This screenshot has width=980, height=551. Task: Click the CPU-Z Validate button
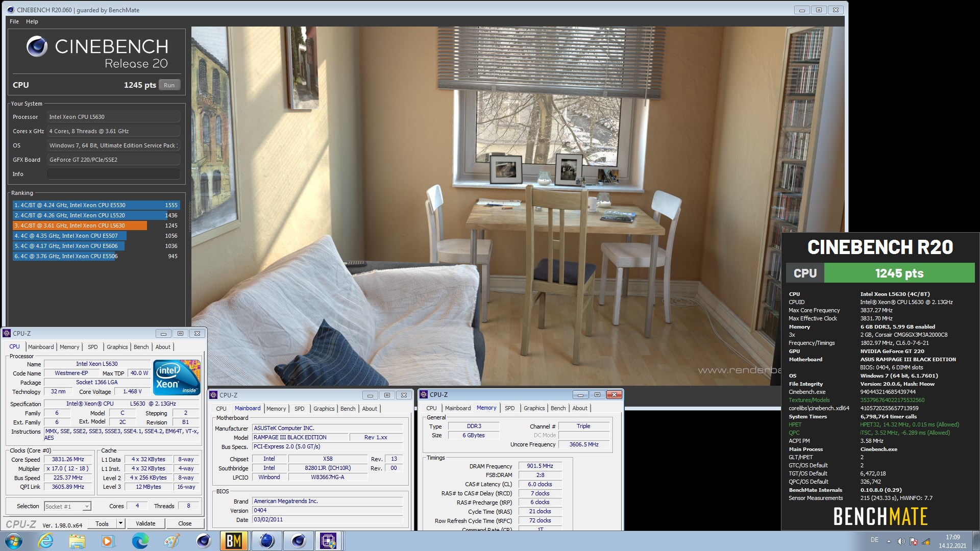click(x=145, y=523)
